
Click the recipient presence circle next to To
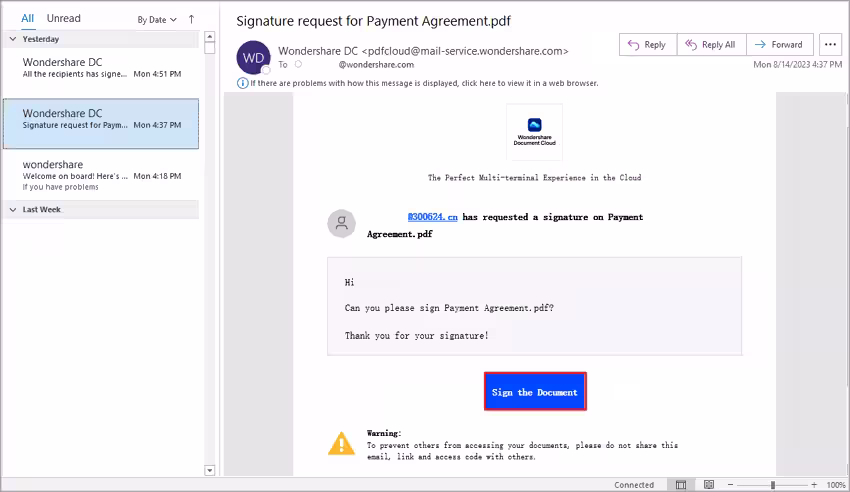pyautogui.click(x=298, y=64)
